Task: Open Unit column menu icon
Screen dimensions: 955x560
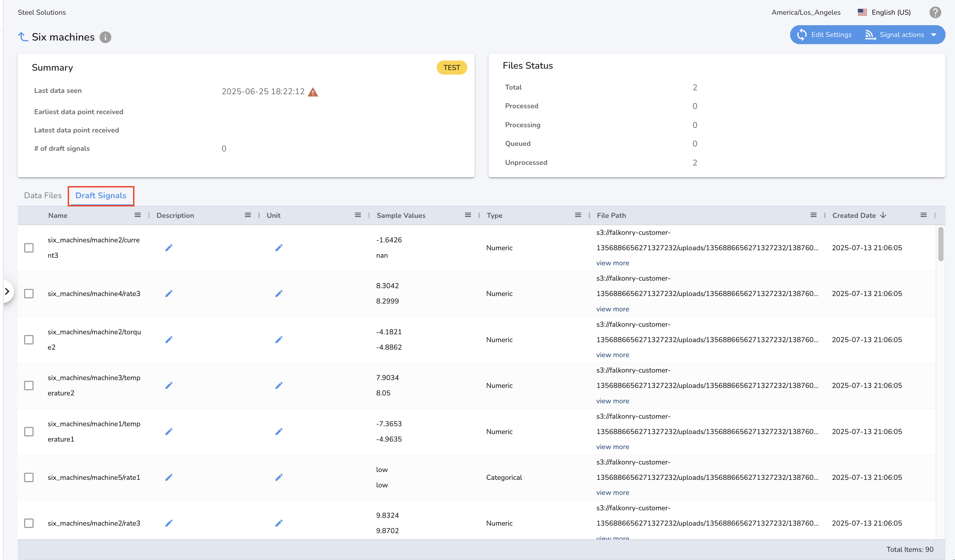Action: 358,215
